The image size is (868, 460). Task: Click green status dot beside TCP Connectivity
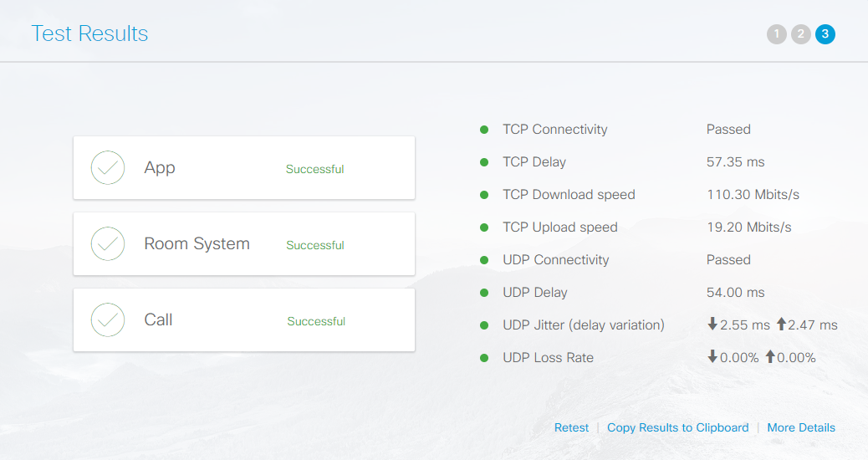coord(483,130)
